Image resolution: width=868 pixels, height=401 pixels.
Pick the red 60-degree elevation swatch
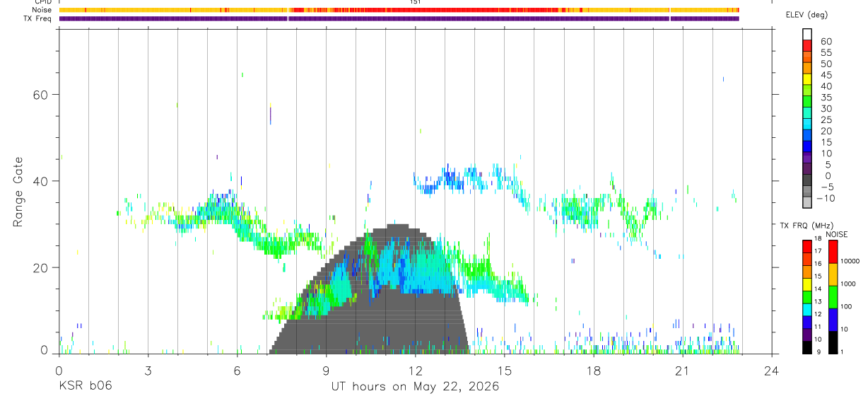[x=807, y=45]
